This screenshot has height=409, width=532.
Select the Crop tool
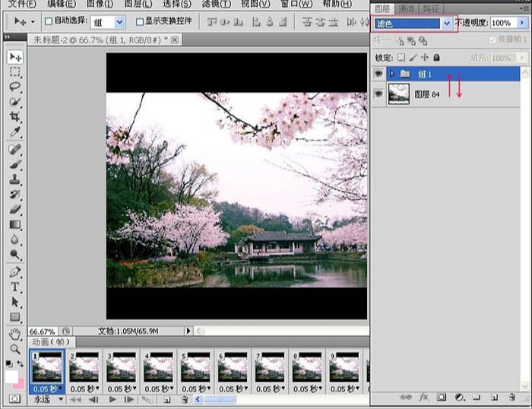(15, 117)
